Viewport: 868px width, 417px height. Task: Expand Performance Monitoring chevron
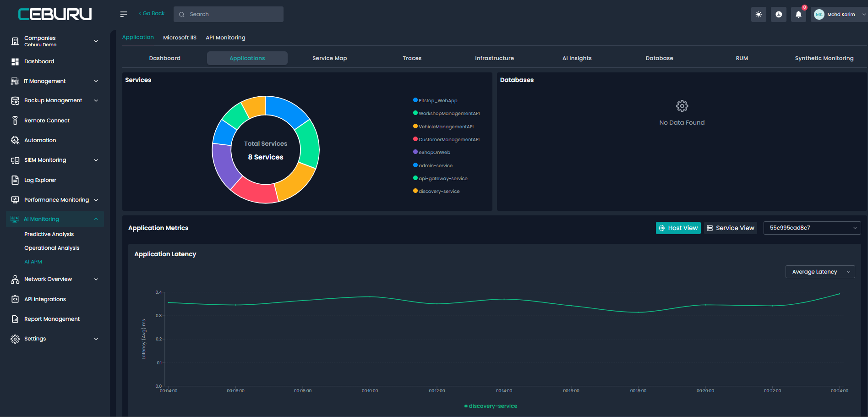96,200
